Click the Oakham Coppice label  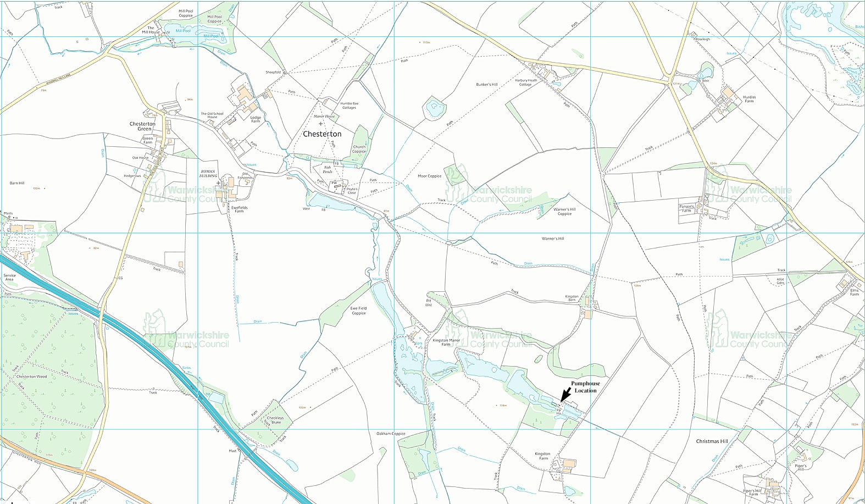click(391, 434)
